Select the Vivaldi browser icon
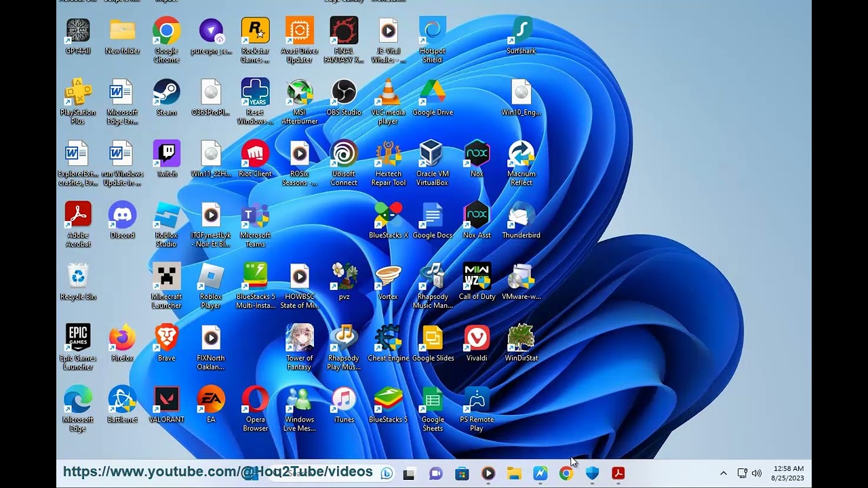Viewport: 868px width, 488px height. [477, 338]
